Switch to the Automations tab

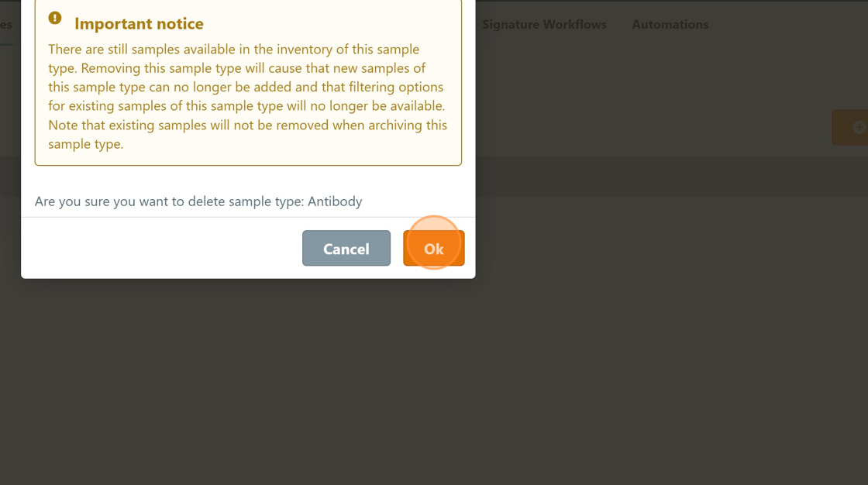(x=670, y=24)
